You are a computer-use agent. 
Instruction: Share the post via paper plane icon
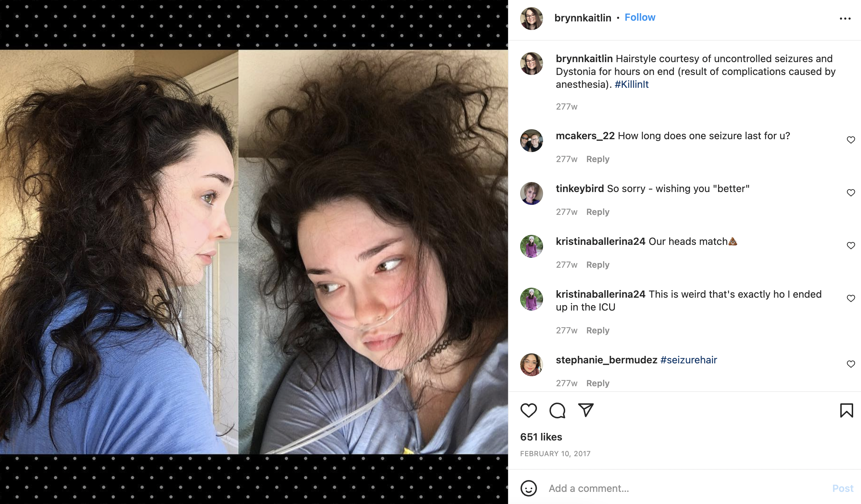point(586,410)
